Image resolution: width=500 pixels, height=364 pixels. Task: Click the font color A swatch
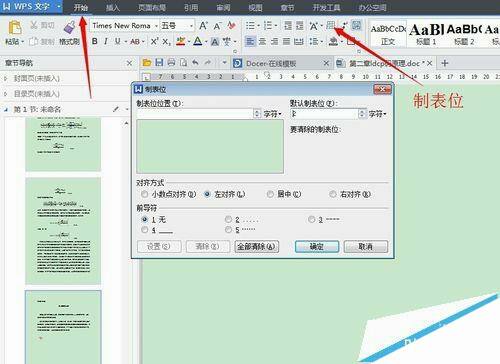point(198,42)
